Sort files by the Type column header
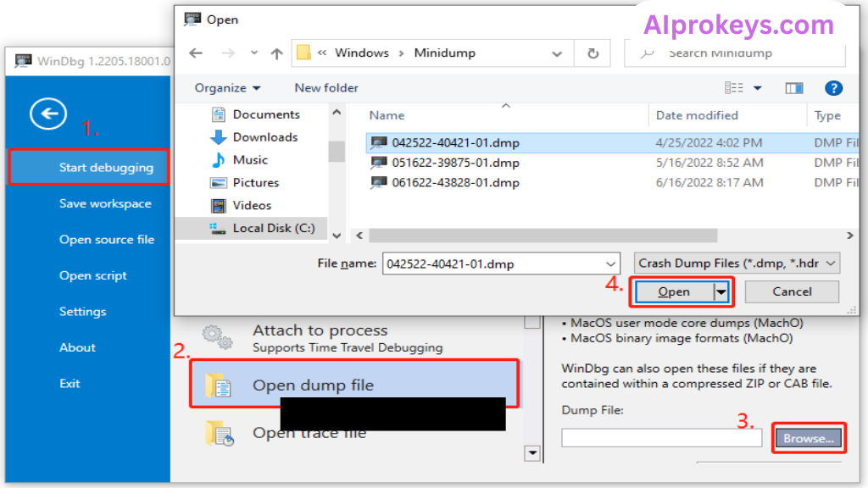This screenshot has width=868, height=488. tap(827, 115)
